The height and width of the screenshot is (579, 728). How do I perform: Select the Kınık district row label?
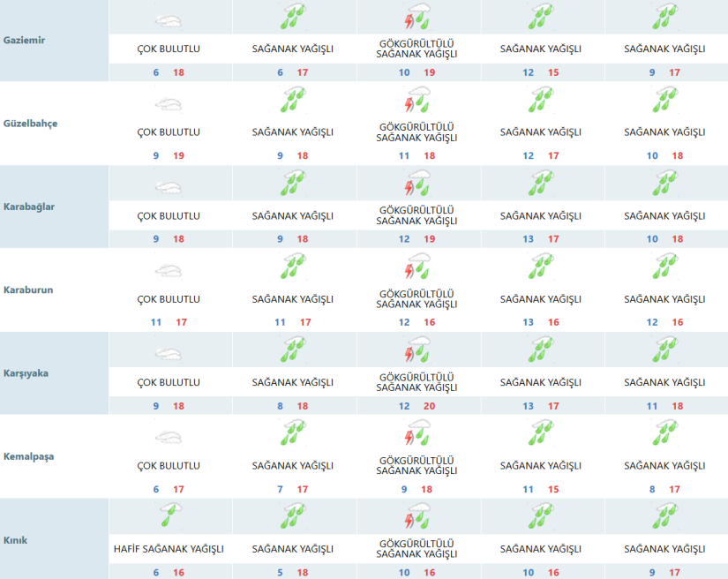click(x=17, y=539)
